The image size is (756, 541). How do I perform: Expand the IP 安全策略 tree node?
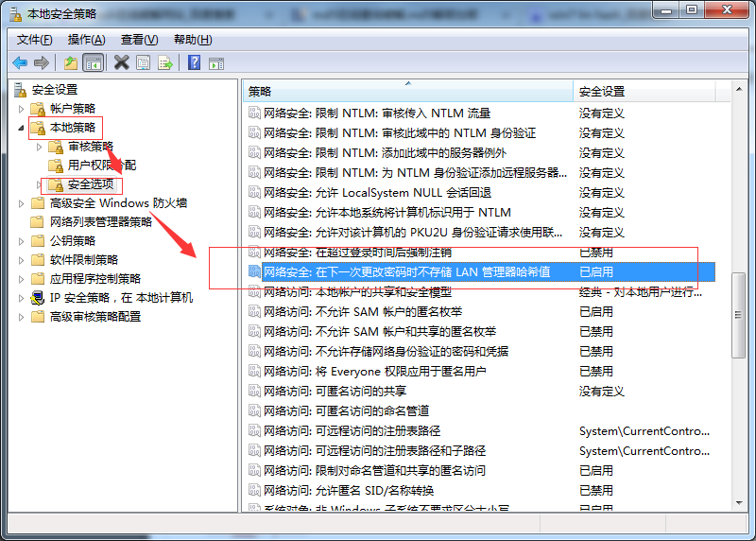[x=21, y=298]
